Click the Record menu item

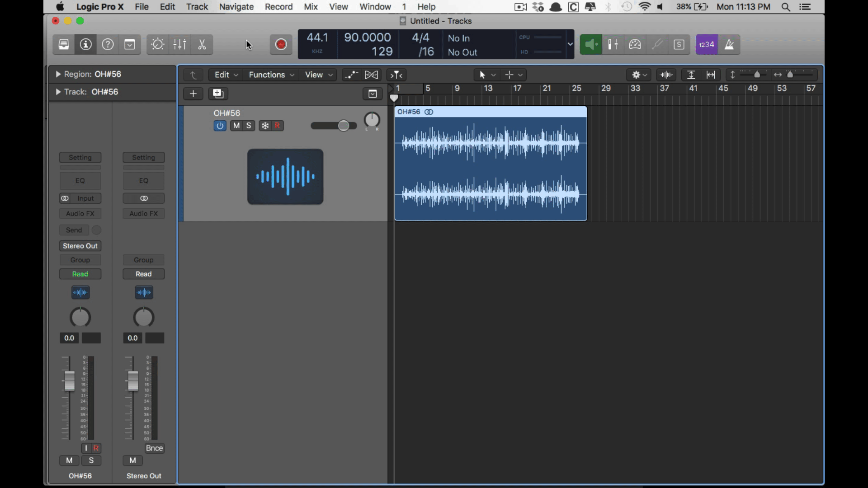click(278, 7)
